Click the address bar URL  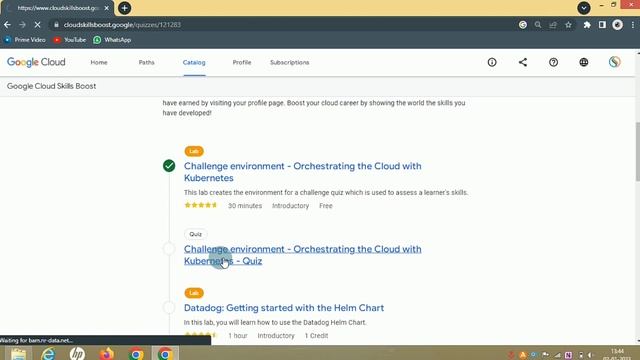pos(122,25)
